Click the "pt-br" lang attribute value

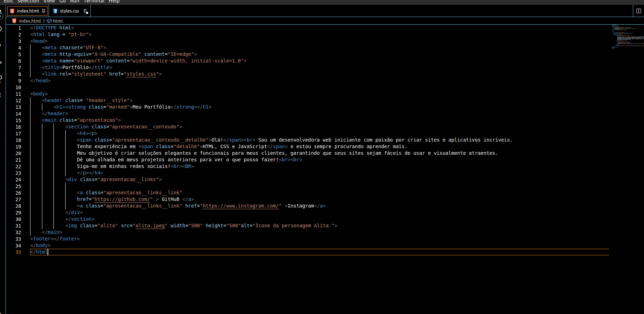point(78,34)
